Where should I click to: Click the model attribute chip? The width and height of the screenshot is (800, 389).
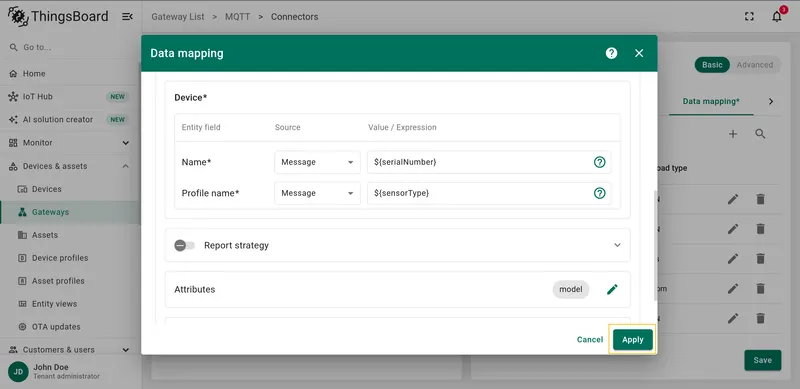pyautogui.click(x=570, y=289)
